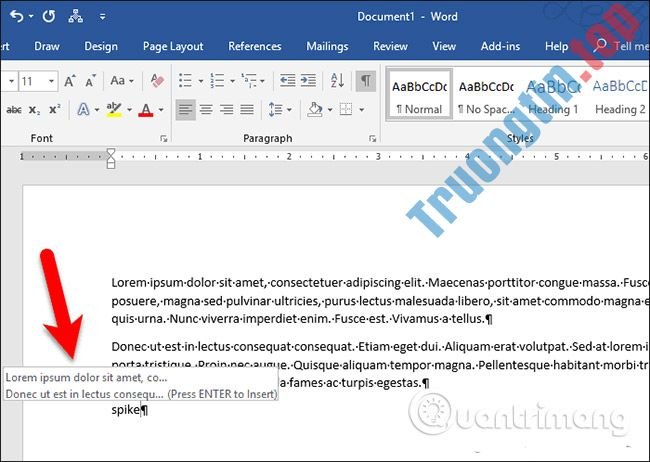Open shading color dropdown arrow

[x=330, y=110]
